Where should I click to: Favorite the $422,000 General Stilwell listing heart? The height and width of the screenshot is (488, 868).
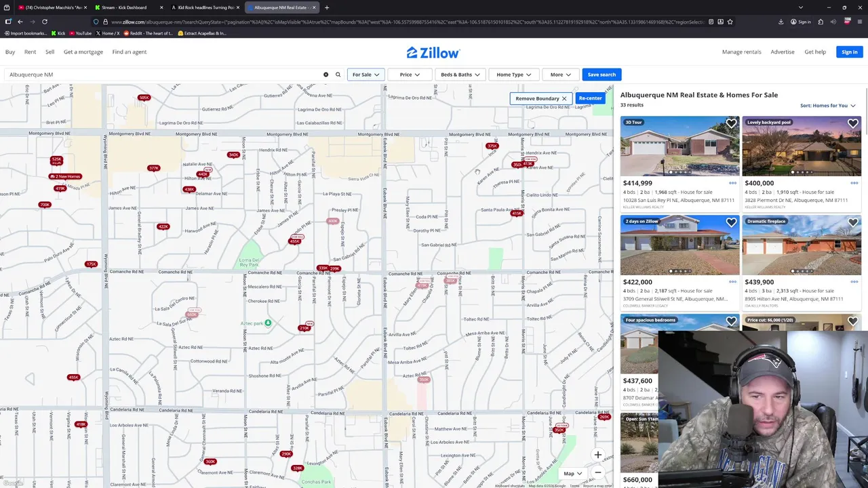(x=731, y=222)
